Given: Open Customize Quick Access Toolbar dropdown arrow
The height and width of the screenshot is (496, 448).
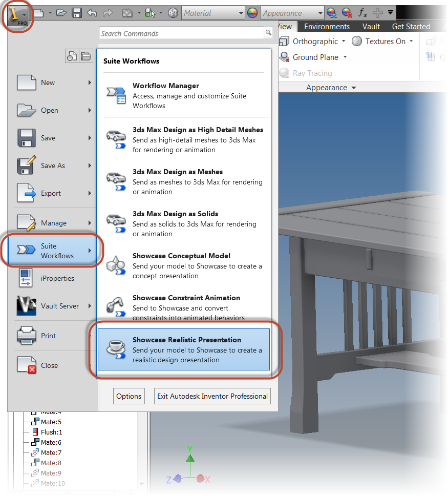Looking at the screenshot, I should coord(391,13).
